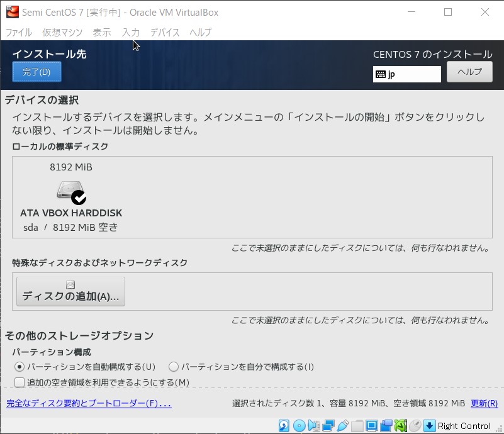This screenshot has height=434, width=504.
Task: Open the ヘルプ menu in VirtualBox menu bar
Action: [x=201, y=32]
